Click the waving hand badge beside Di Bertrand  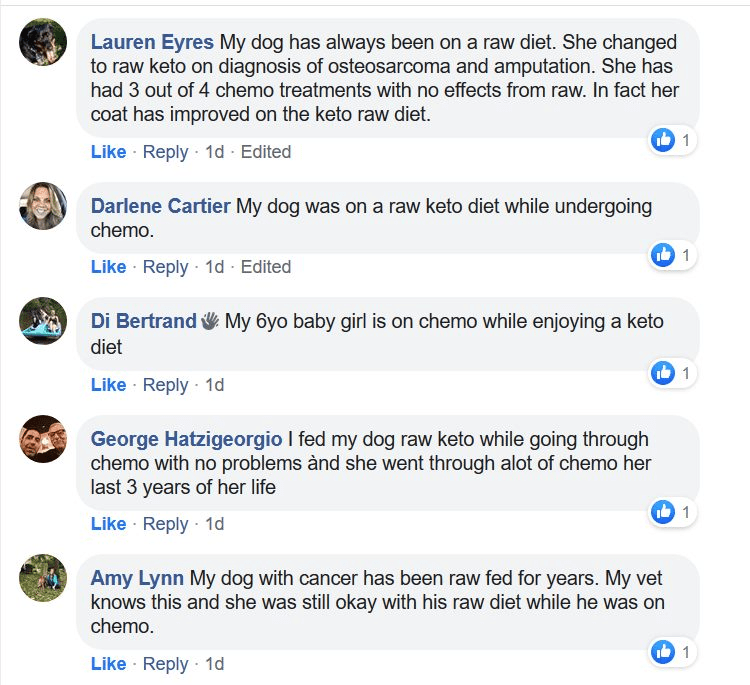coord(210,322)
